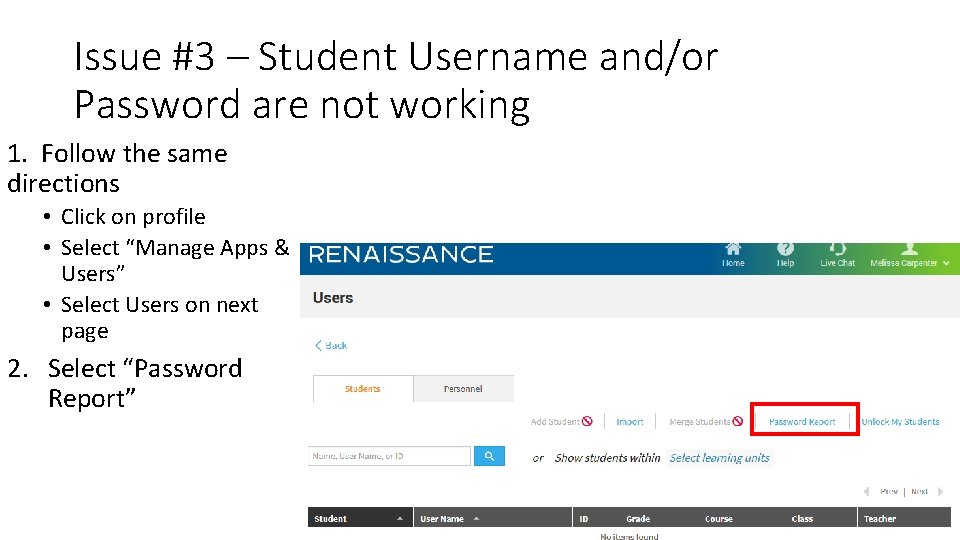This screenshot has height=540, width=960.
Task: Click the Class column header
Action: [x=802, y=519]
